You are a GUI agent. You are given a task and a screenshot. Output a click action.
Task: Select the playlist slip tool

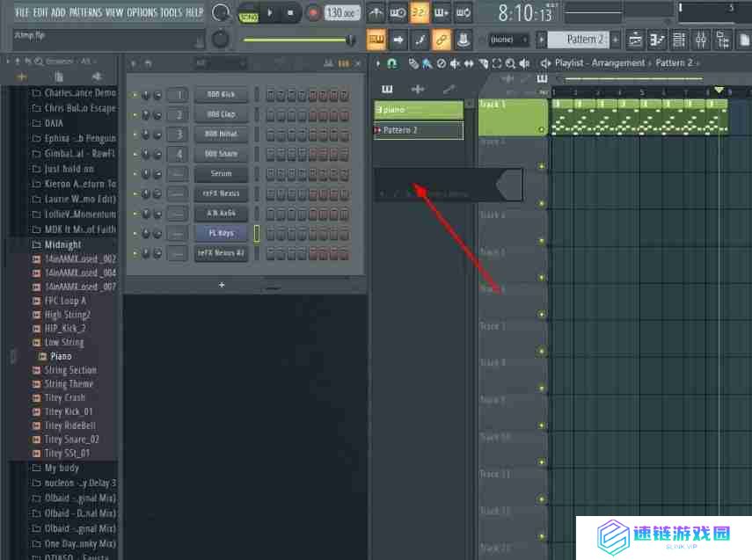click(x=469, y=62)
